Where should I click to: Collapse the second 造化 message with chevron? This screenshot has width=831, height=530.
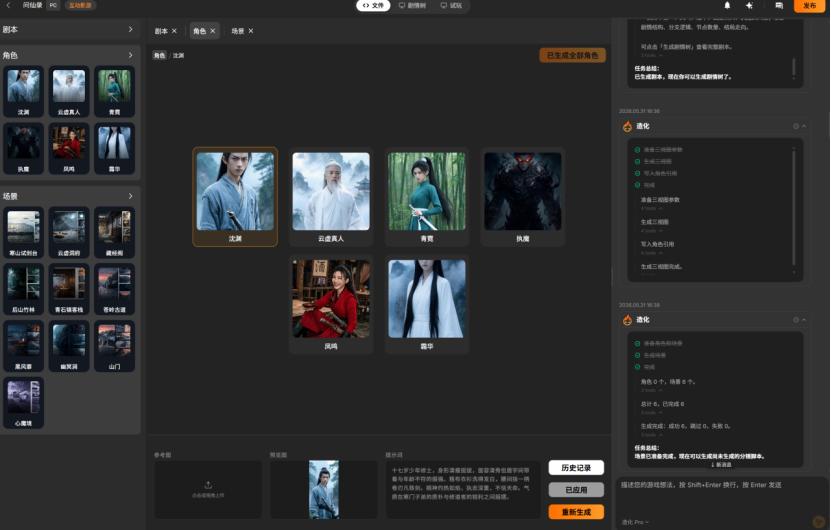(804, 320)
